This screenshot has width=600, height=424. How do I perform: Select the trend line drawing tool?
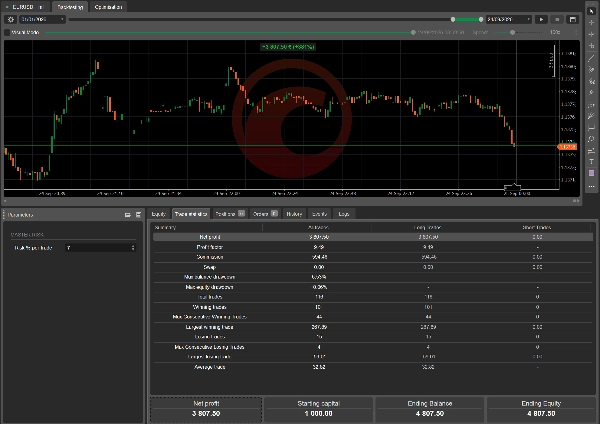pyautogui.click(x=591, y=58)
